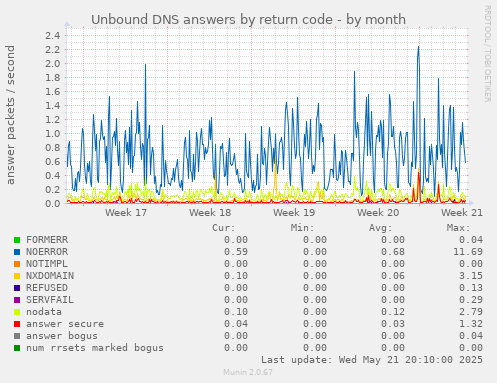This screenshot has height=383, width=497.
Task: Click the nodata lime legend swatch
Action: [17, 312]
